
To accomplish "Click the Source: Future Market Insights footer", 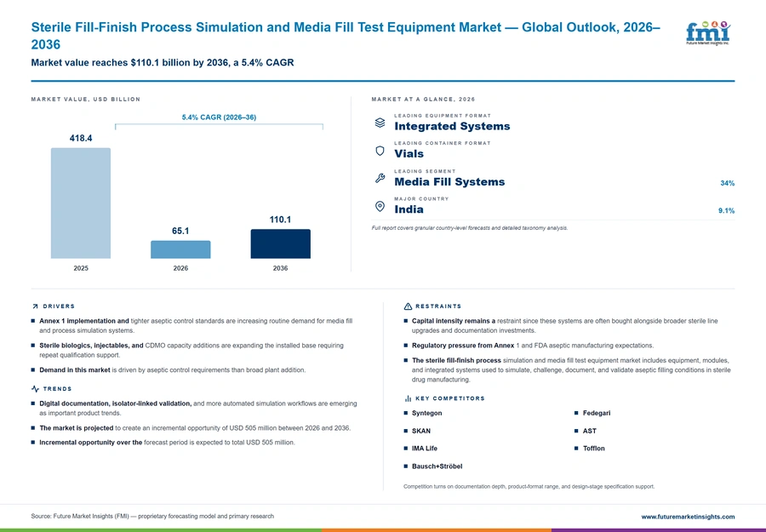I will click(x=152, y=517).
